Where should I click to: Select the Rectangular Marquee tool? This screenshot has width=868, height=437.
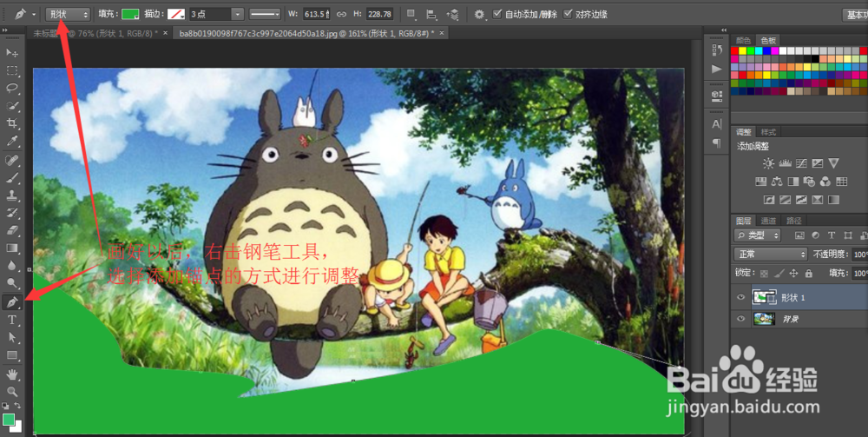[x=11, y=70]
